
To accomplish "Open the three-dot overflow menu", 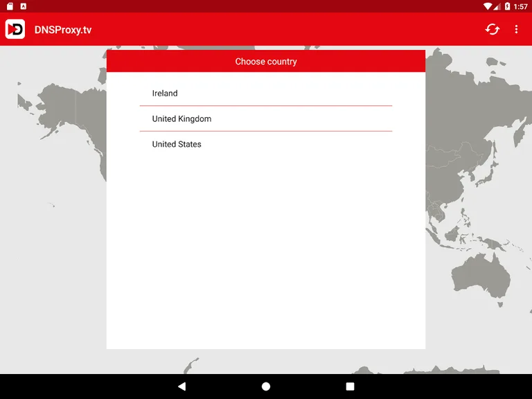I will tap(516, 29).
